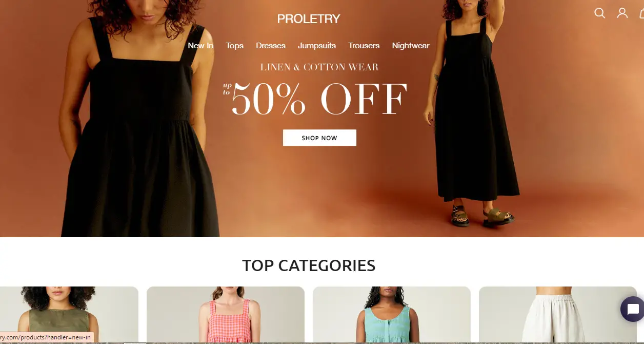Viewport: 644px width, 344px height.
Task: Open the chat bubble widget
Action: [632, 310]
